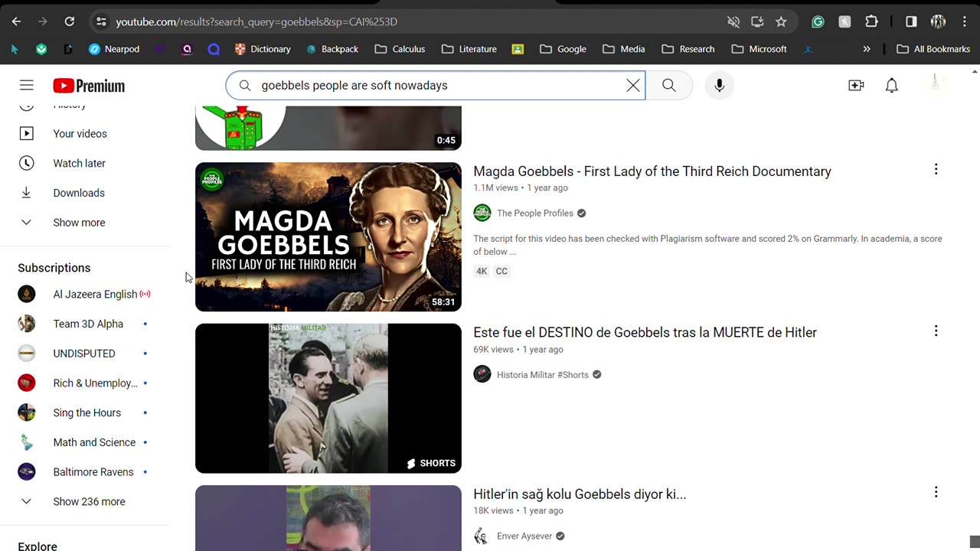Open the browser Extensions puzzle icon
980x551 pixels.
click(x=871, y=21)
